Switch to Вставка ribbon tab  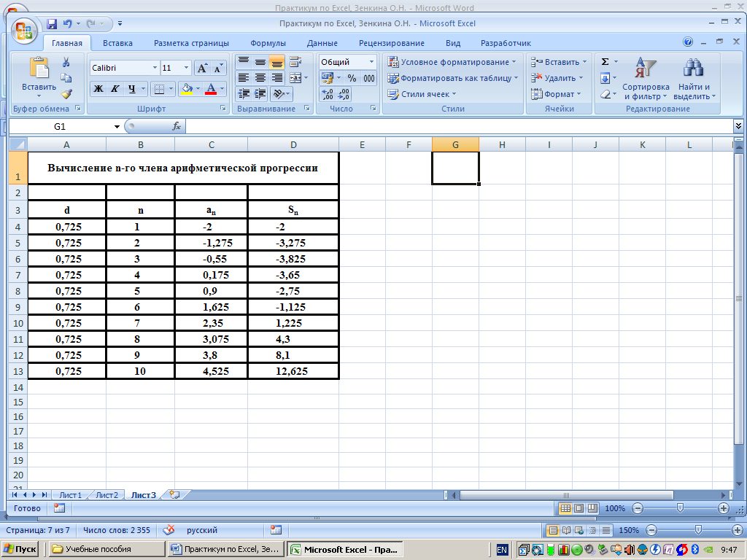click(117, 43)
